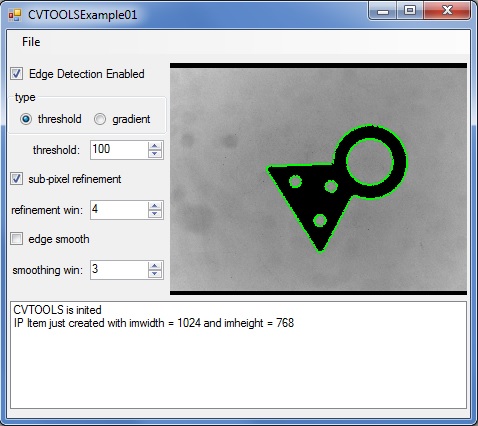Decrease refinement win with down arrow
478x426 pixels.
coord(154,214)
